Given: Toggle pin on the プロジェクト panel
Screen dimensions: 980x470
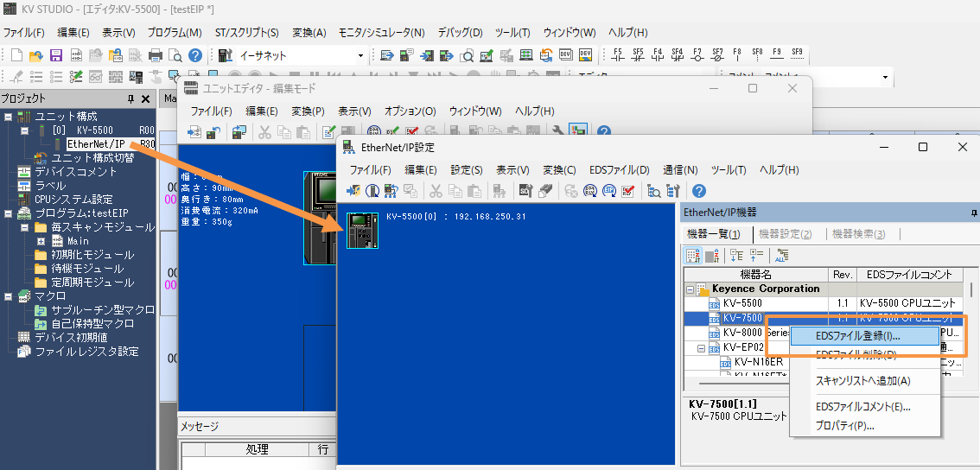Looking at the screenshot, I should click(x=131, y=98).
